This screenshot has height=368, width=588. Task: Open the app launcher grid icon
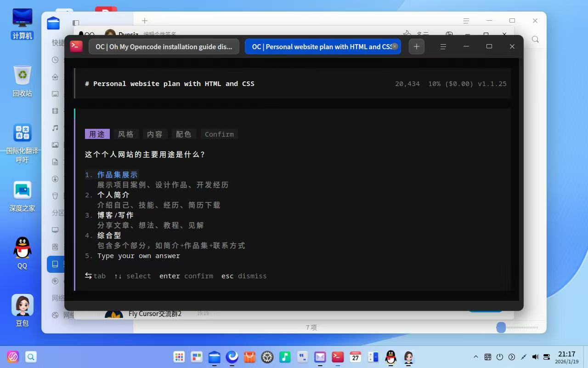coord(179,357)
